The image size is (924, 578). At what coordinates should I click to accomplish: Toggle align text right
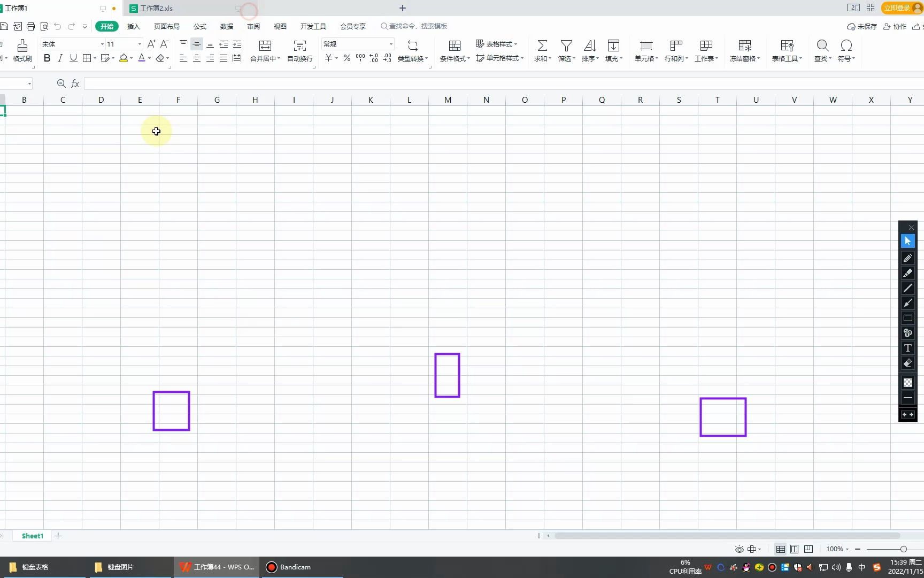click(210, 58)
